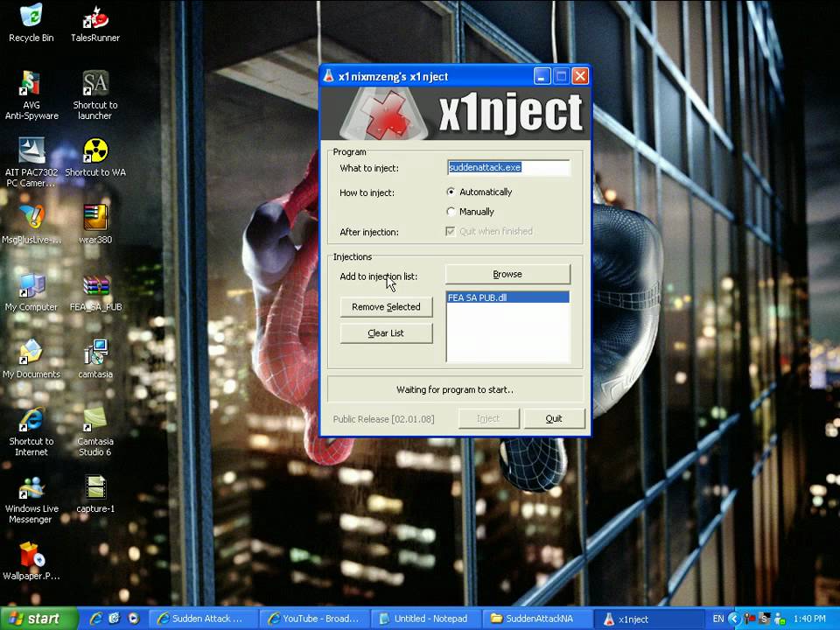This screenshot has height=630, width=840.
Task: Click the Waiting for program to start status
Action: point(455,389)
